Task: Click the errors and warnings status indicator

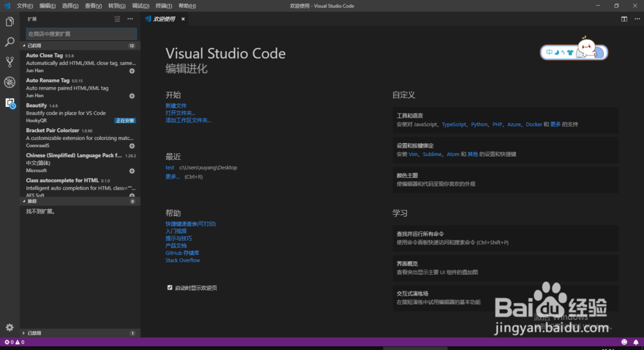Action: (14, 342)
